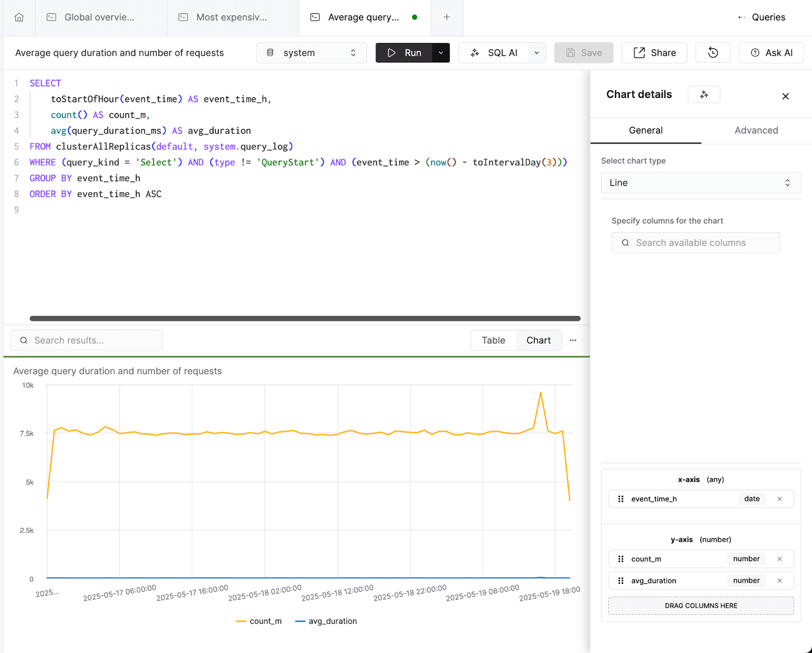Open query history clock icon

point(713,53)
